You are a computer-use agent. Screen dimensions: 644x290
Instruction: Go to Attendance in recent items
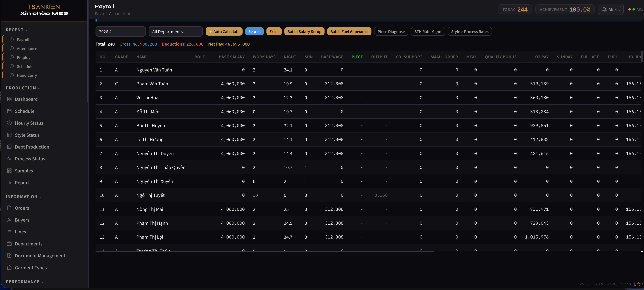tap(27, 48)
